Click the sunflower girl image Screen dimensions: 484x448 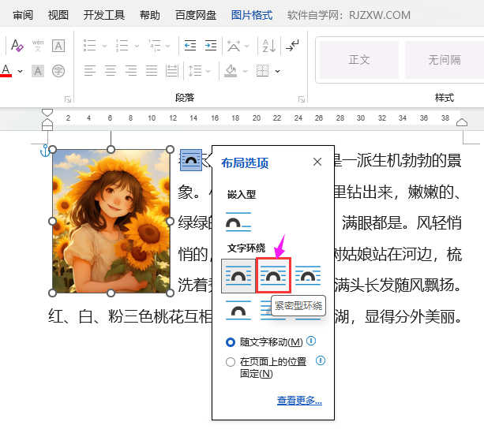click(x=111, y=221)
